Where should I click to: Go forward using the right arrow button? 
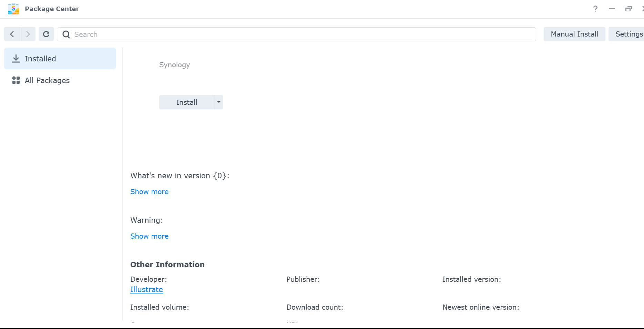click(28, 34)
